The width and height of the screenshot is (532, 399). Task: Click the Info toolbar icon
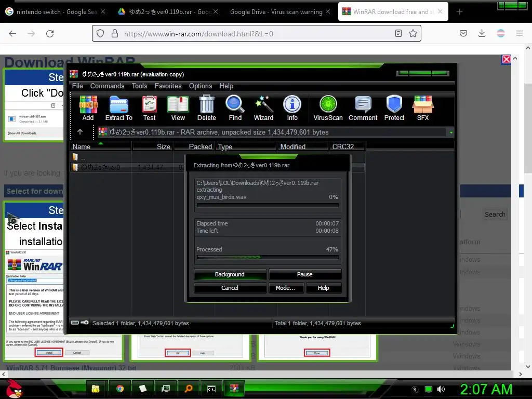pyautogui.click(x=292, y=108)
